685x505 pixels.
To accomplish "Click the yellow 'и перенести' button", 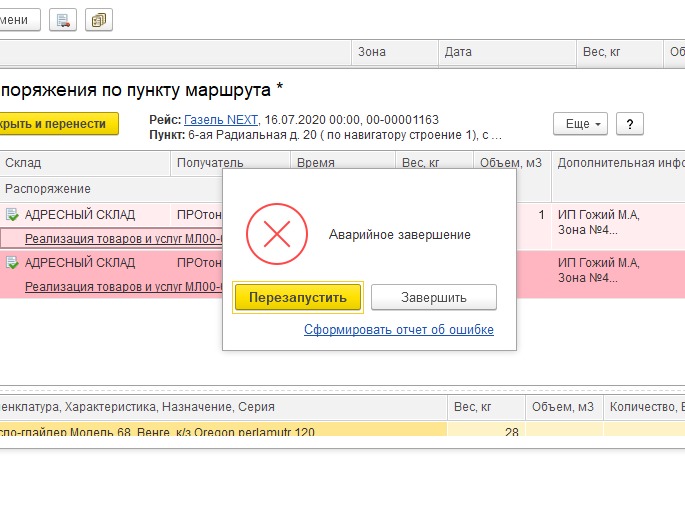I will (59, 124).
